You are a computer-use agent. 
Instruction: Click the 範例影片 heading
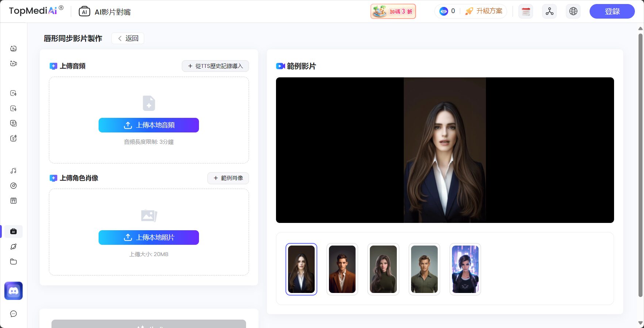301,66
